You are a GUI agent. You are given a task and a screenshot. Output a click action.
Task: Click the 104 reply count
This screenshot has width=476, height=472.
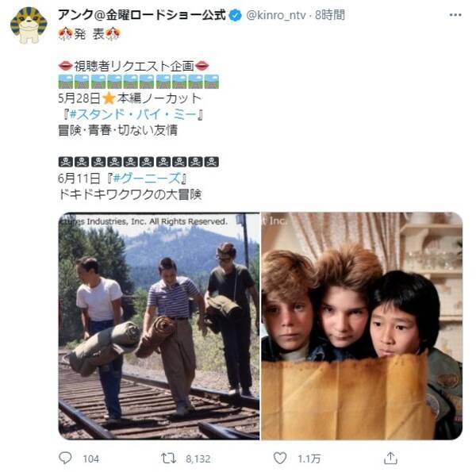pos(91,459)
